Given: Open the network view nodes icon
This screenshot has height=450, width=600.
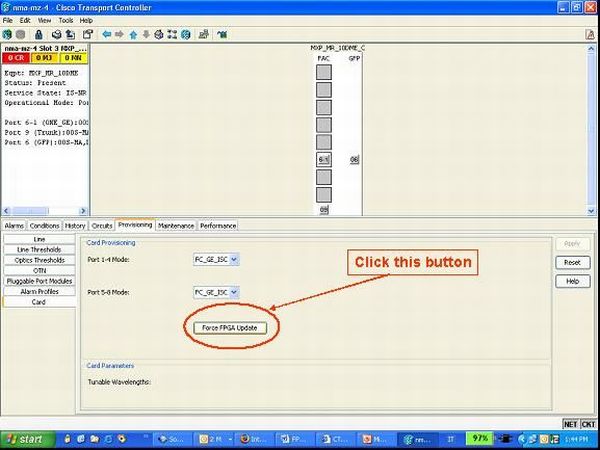Looking at the screenshot, I should pos(172,35).
